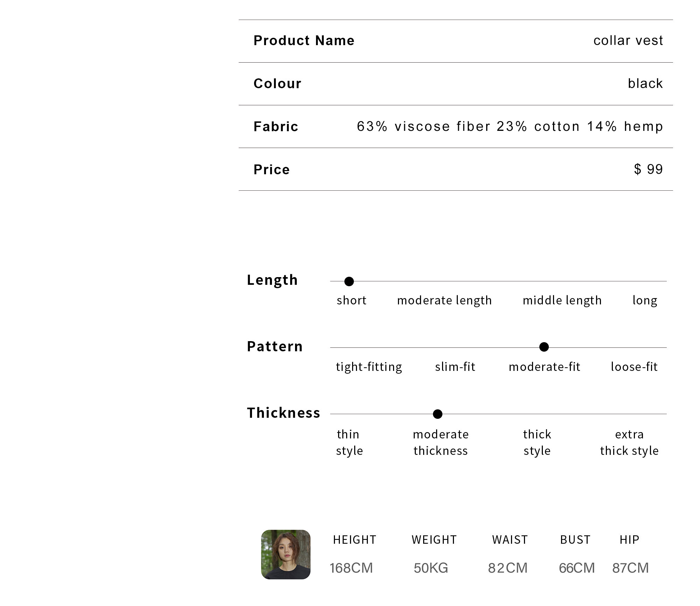Screen dimensions: 700x606
Task: Click the 'black' colour value
Action: 645,84
